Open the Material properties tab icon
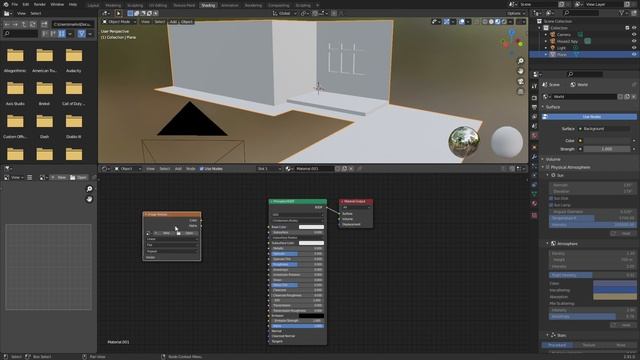640x360 pixels. pos(534,203)
